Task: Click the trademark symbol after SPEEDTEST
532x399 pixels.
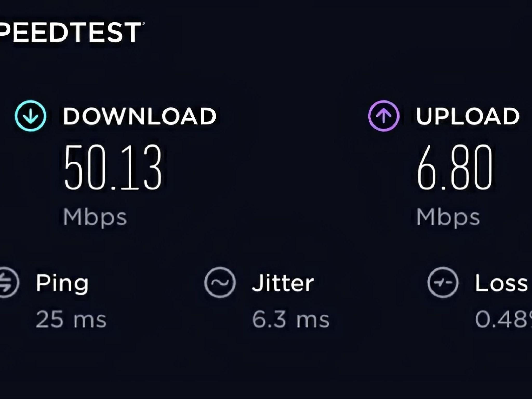Action: (144, 24)
